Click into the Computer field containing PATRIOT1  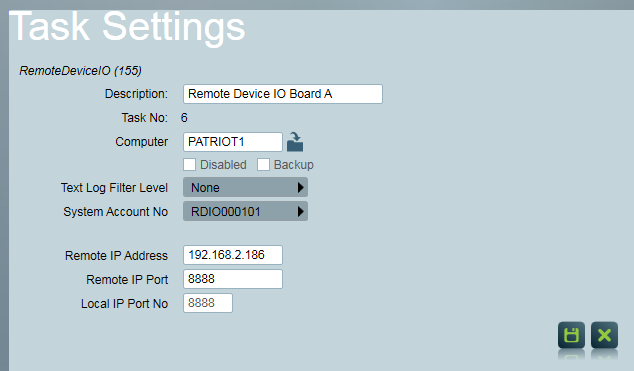pos(233,142)
